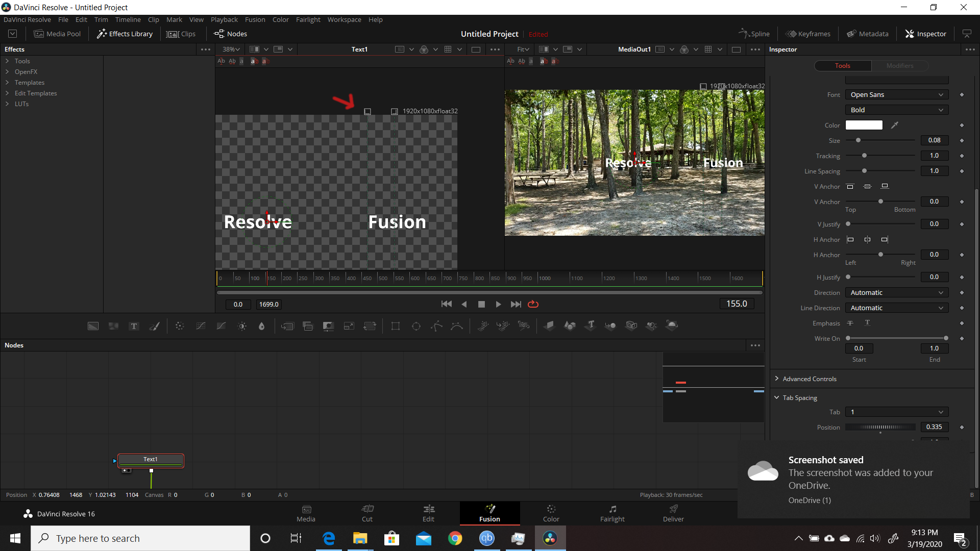Add a Shape 3D node
The width and height of the screenshot is (980, 551).
570,326
